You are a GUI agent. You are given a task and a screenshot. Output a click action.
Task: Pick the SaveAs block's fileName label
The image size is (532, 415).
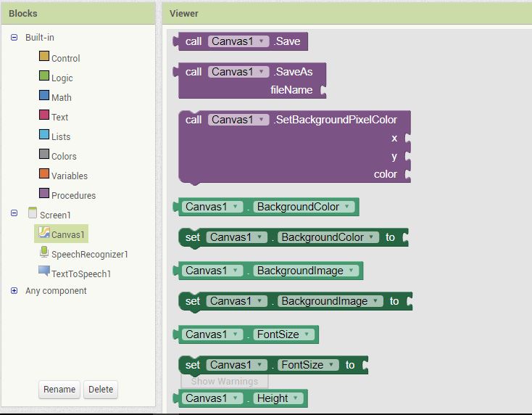[x=291, y=90]
